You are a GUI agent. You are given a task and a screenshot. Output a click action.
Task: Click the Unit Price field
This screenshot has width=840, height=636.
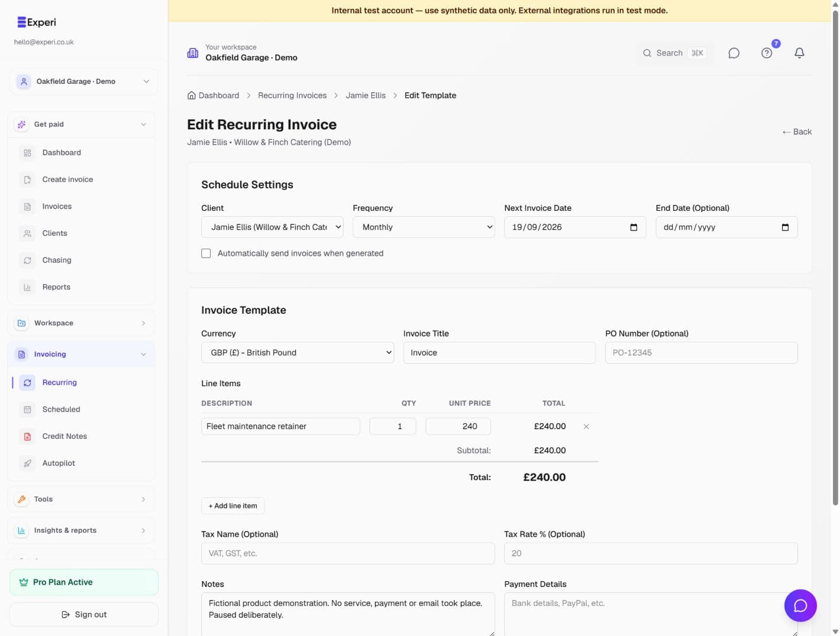click(458, 426)
